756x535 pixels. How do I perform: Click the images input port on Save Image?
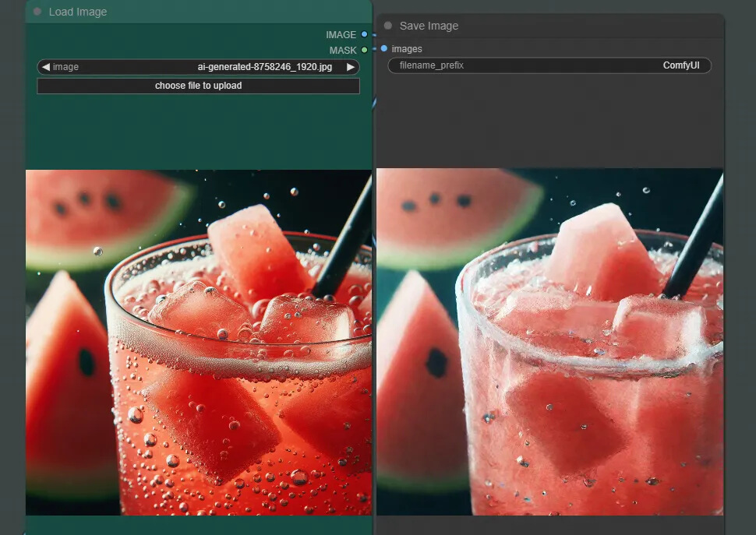(384, 49)
